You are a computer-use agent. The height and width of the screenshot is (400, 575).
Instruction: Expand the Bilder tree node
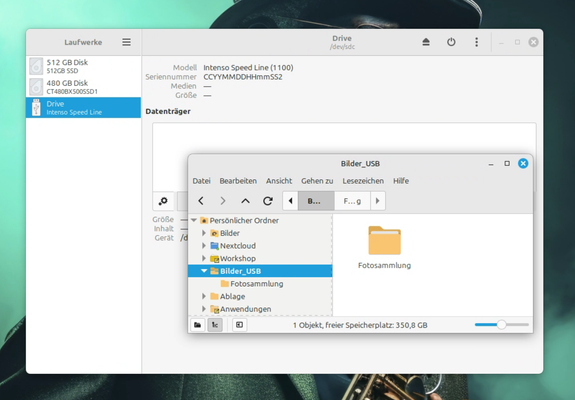[204, 233]
